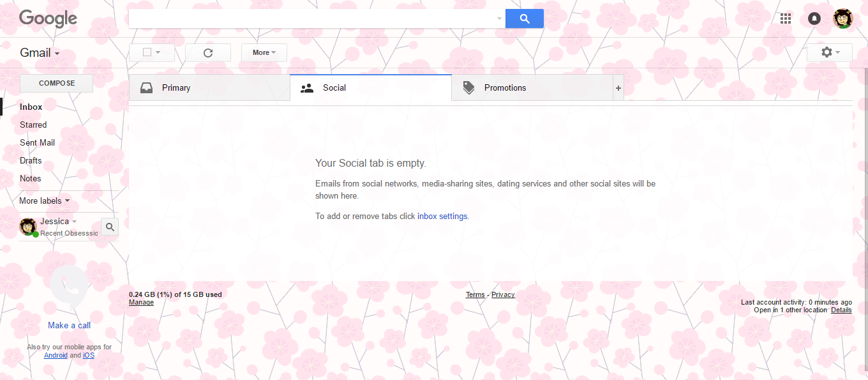Expand the Gmail dropdown menu

[40, 53]
